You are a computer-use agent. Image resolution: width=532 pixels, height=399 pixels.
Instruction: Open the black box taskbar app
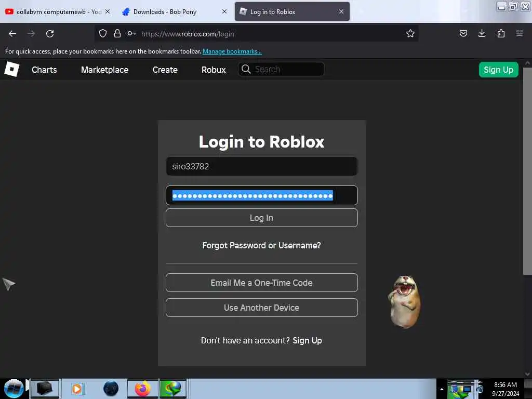[45, 389]
